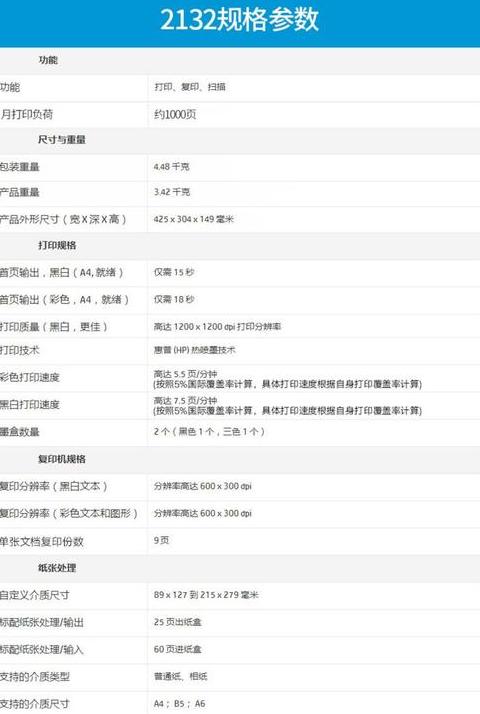Image resolution: width=480 pixels, height=714 pixels.
Task: Click the value '惠普 (HP) 热喷墨技术'
Action: pyautogui.click(x=195, y=350)
